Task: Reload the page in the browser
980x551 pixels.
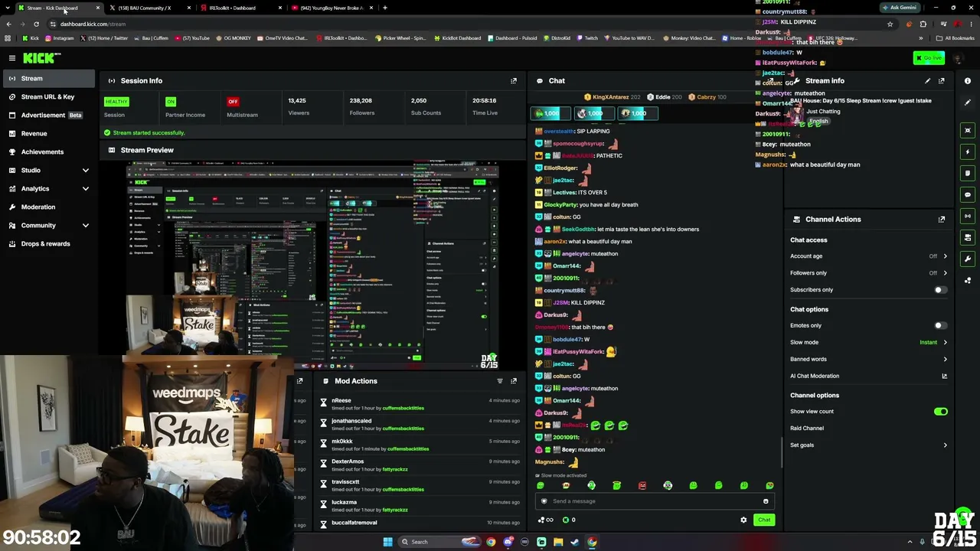Action: [36, 24]
